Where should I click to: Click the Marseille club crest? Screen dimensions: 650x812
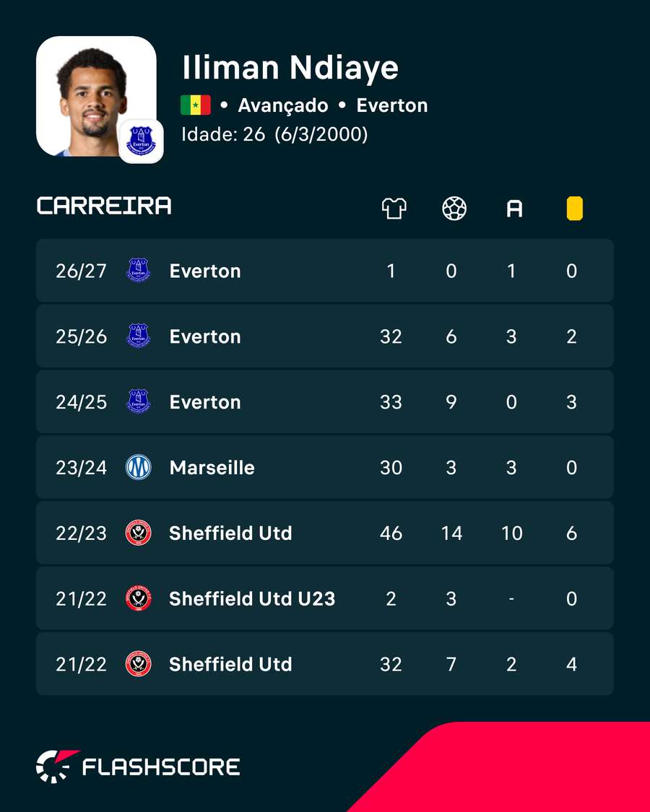(x=139, y=467)
